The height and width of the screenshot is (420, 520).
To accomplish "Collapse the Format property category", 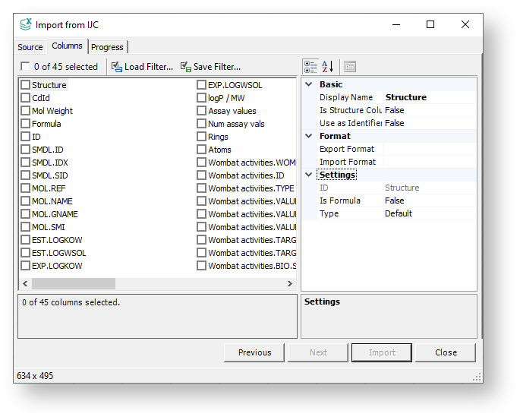I will click(x=309, y=136).
